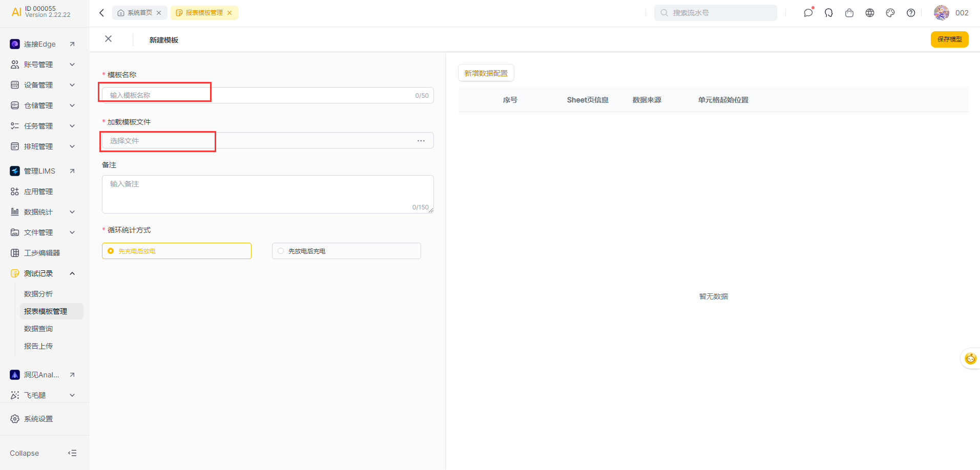Screen dimensions: 980x470
Task: Click the globe language icon
Action: tap(870, 13)
